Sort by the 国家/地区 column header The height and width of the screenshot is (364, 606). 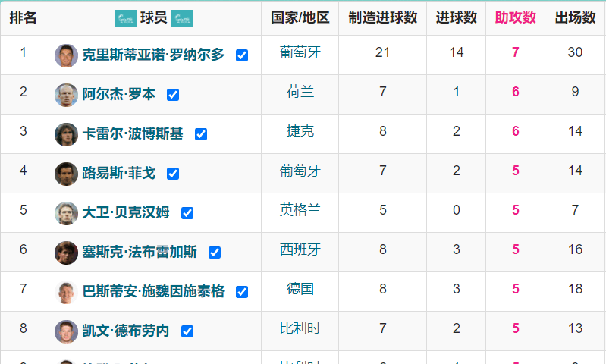300,17
